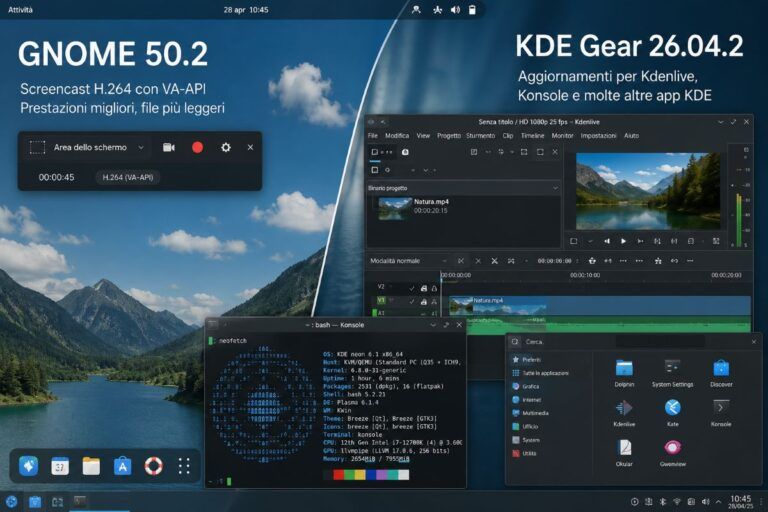Open the 'Modalità normale' edit mode dropdown
The image size is (768, 512).
[409, 261]
